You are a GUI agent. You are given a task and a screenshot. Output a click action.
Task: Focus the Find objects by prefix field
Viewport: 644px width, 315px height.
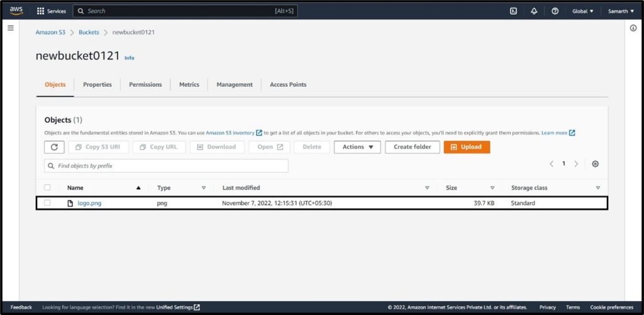pyautogui.click(x=166, y=166)
